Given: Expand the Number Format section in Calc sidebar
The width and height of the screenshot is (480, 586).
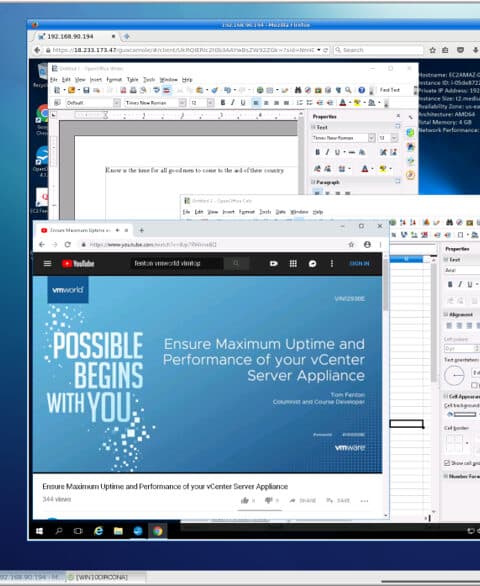Looking at the screenshot, I should click(x=446, y=476).
